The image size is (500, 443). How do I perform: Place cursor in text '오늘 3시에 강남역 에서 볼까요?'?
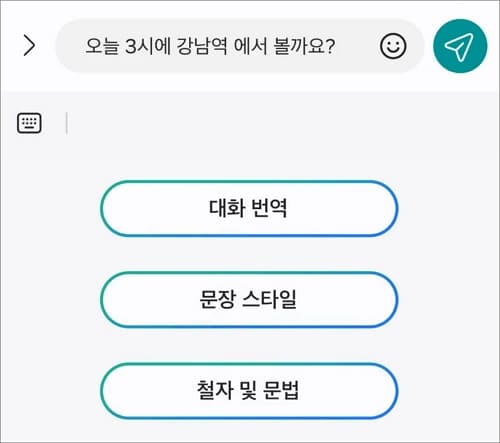coord(210,46)
